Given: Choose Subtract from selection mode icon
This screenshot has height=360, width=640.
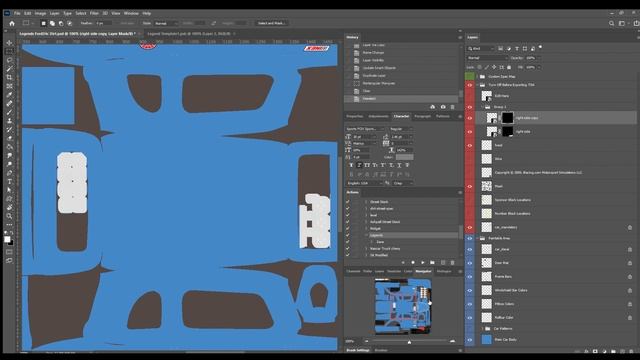Looking at the screenshot, I should pyautogui.click(x=61, y=23).
